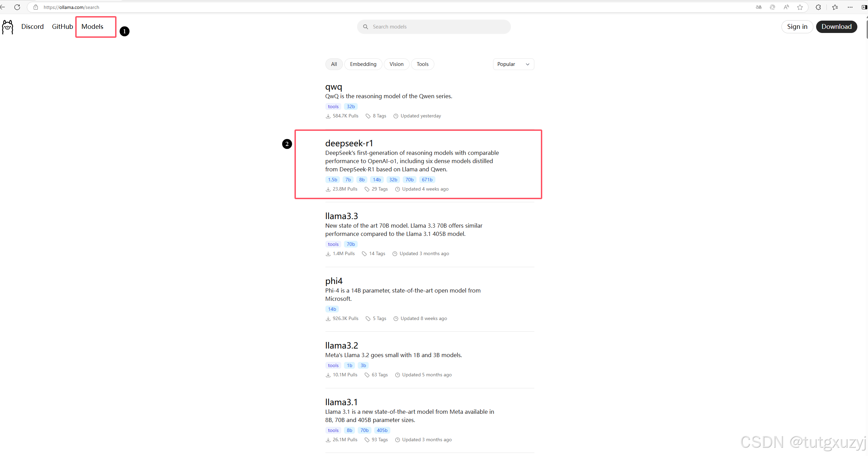The image size is (868, 456).
Task: Open the Models navigation tab
Action: pyautogui.click(x=92, y=27)
